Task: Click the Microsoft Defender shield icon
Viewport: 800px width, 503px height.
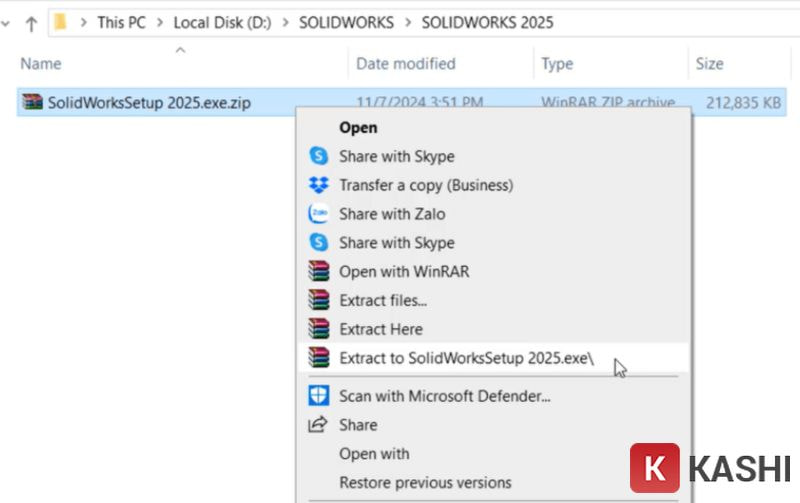Action: 319,396
